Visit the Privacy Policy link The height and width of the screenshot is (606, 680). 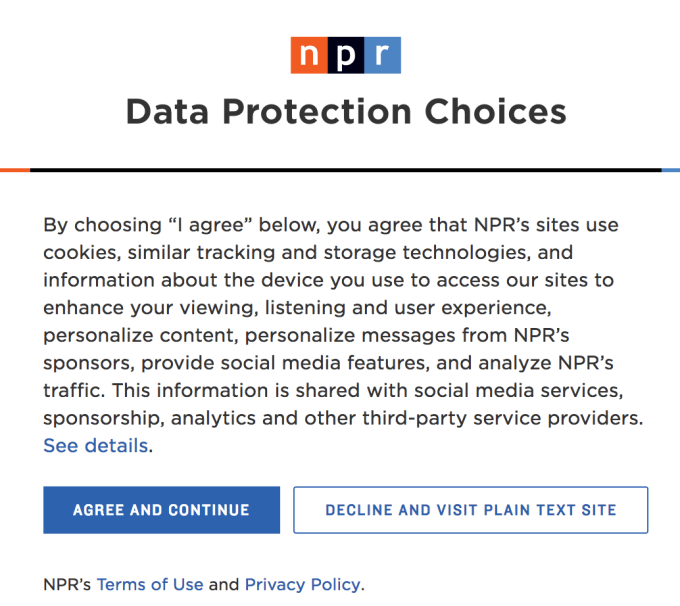tap(303, 584)
